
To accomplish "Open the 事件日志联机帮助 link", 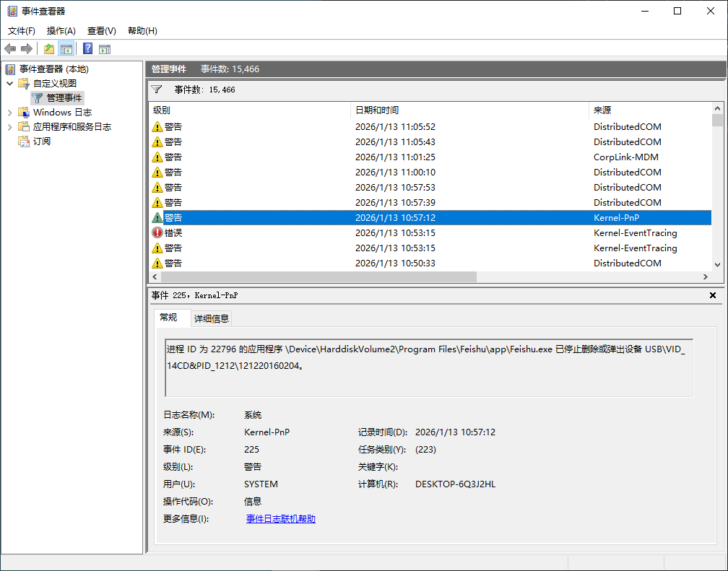I will (280, 519).
